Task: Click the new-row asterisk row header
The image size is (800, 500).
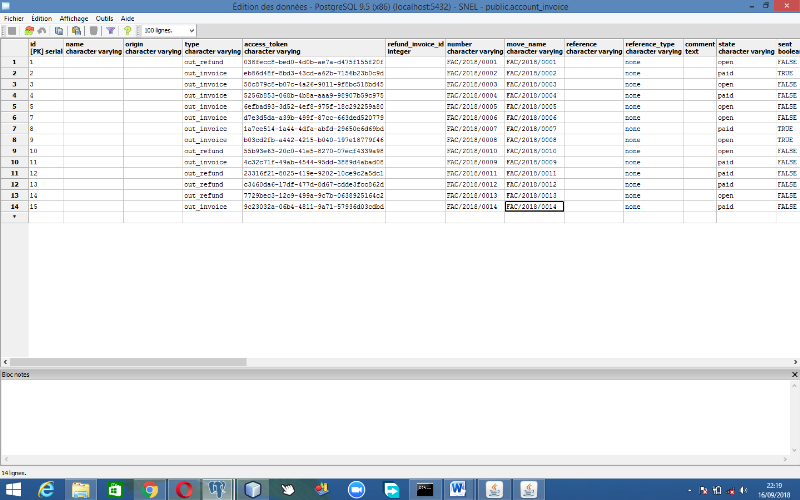Action: coord(14,217)
